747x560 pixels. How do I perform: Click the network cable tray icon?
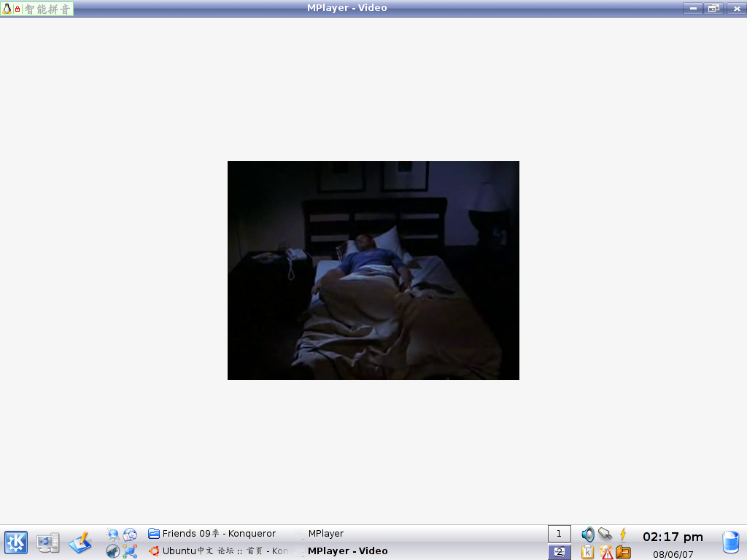point(605,534)
